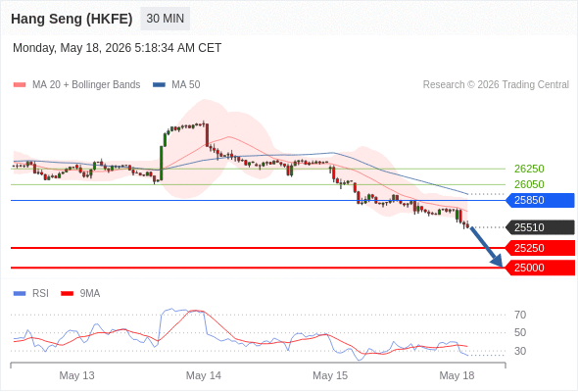The image size is (578, 392).
Task: Click the May 14 date axis label
Action: [x=204, y=375]
